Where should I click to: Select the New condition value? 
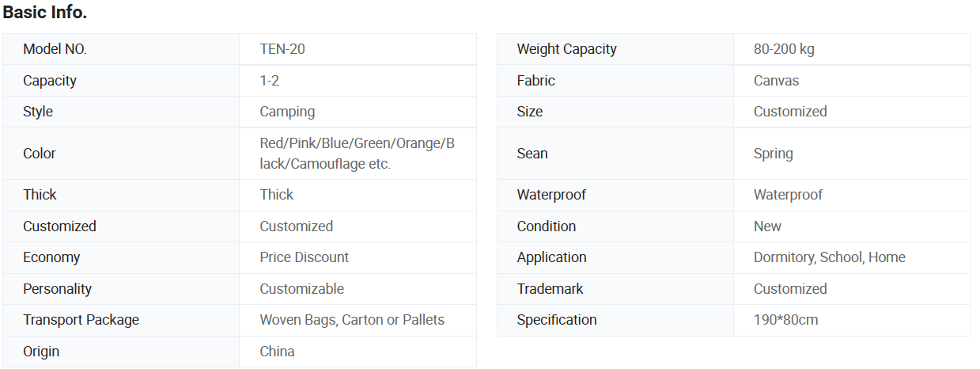[767, 226]
